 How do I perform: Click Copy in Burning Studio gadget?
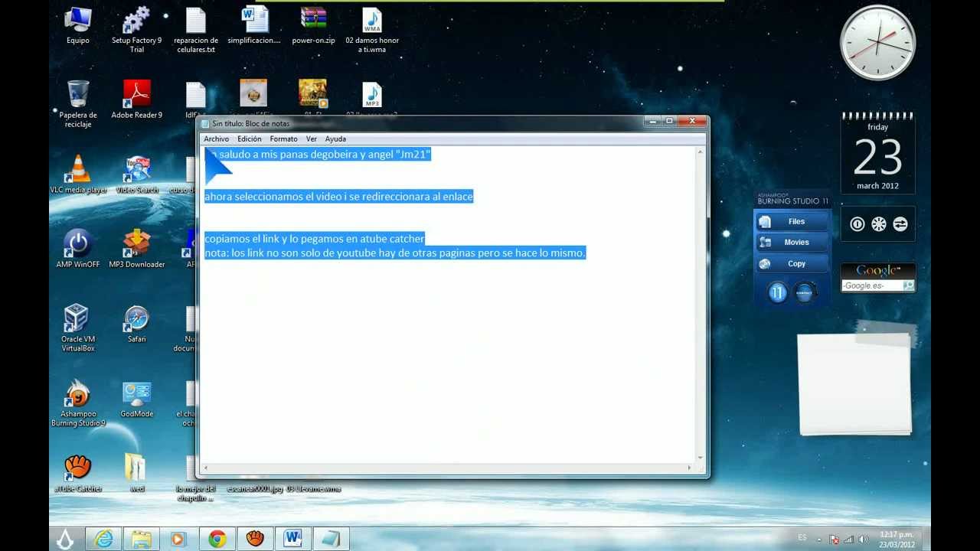pyautogui.click(x=792, y=263)
